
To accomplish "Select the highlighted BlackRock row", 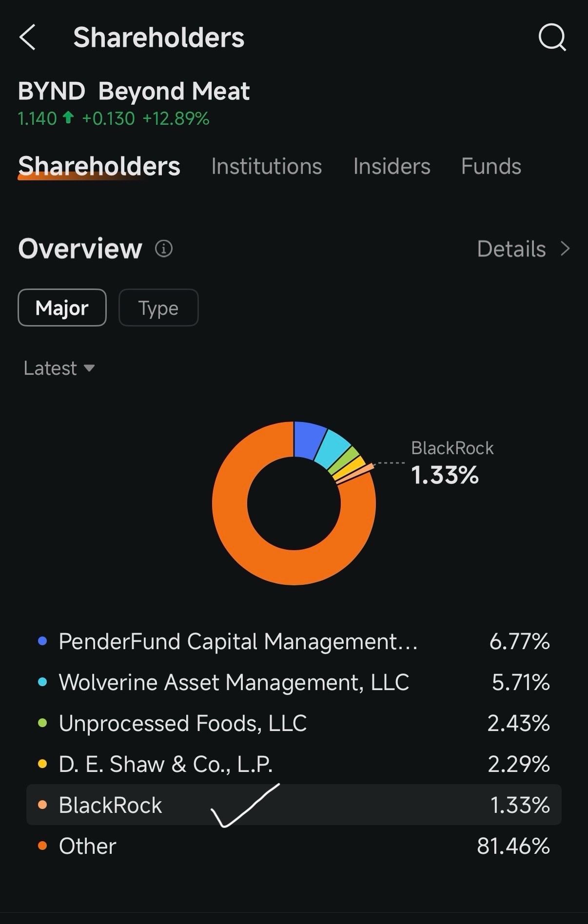I will pyautogui.click(x=294, y=805).
